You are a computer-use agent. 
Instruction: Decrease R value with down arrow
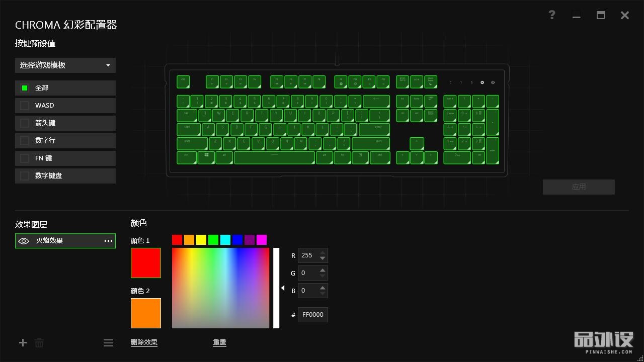coord(323,258)
